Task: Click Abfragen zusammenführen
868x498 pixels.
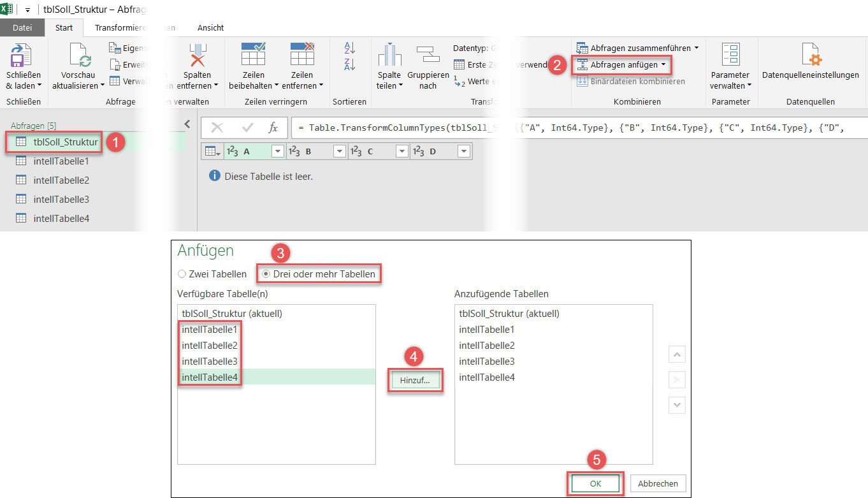Action: (x=637, y=48)
